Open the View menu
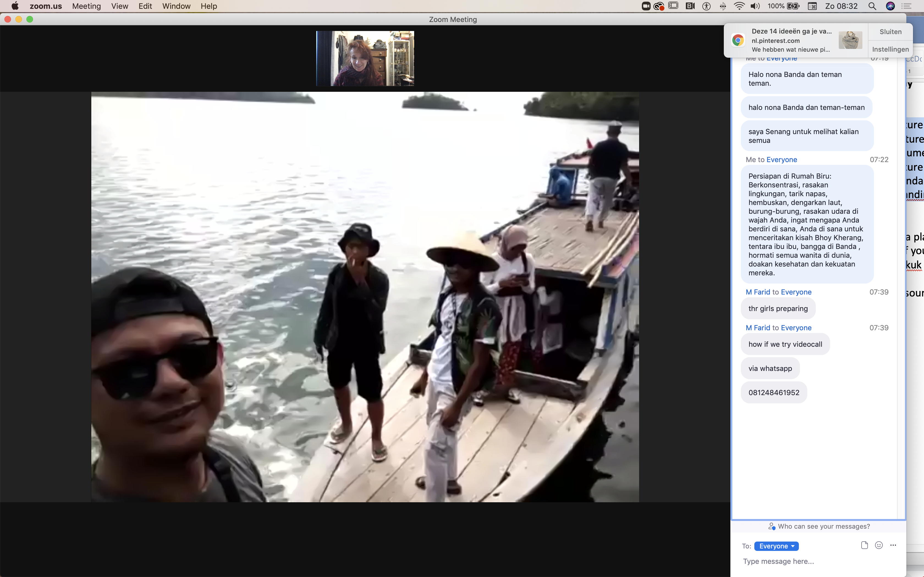Viewport: 924px width, 577px height. click(x=120, y=6)
